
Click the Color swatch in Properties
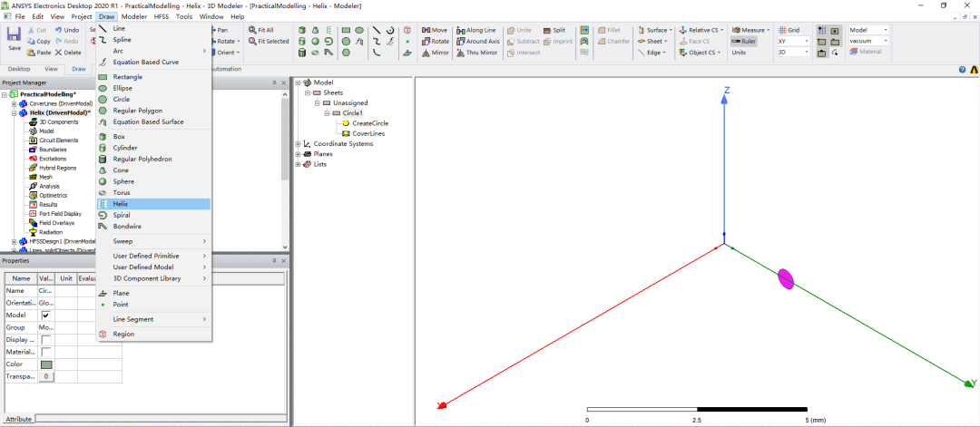(x=46, y=364)
